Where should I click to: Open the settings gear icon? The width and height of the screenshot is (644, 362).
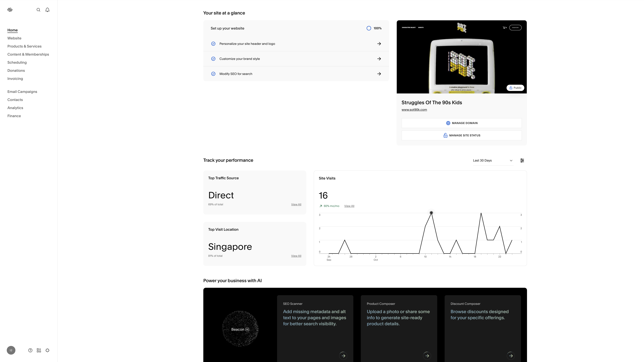[48, 350]
